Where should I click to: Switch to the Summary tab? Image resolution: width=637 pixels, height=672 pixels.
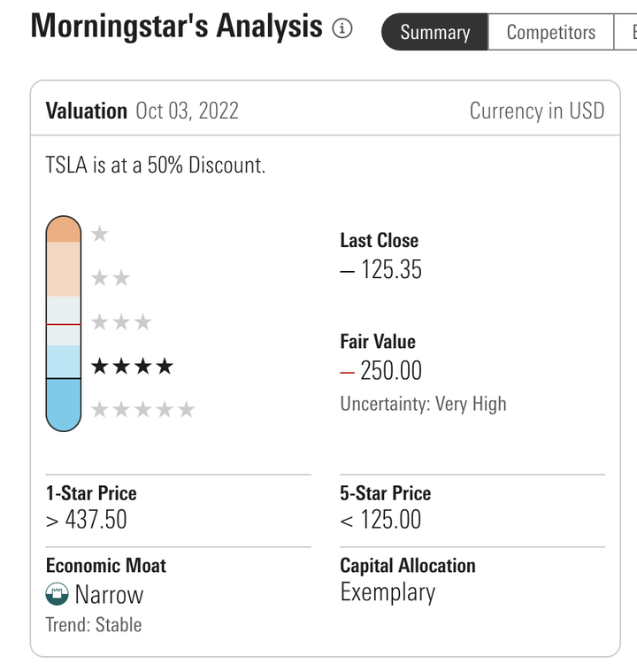[x=434, y=32]
